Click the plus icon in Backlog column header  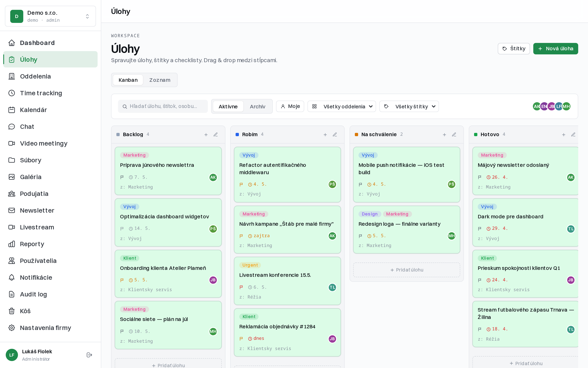[x=206, y=135]
